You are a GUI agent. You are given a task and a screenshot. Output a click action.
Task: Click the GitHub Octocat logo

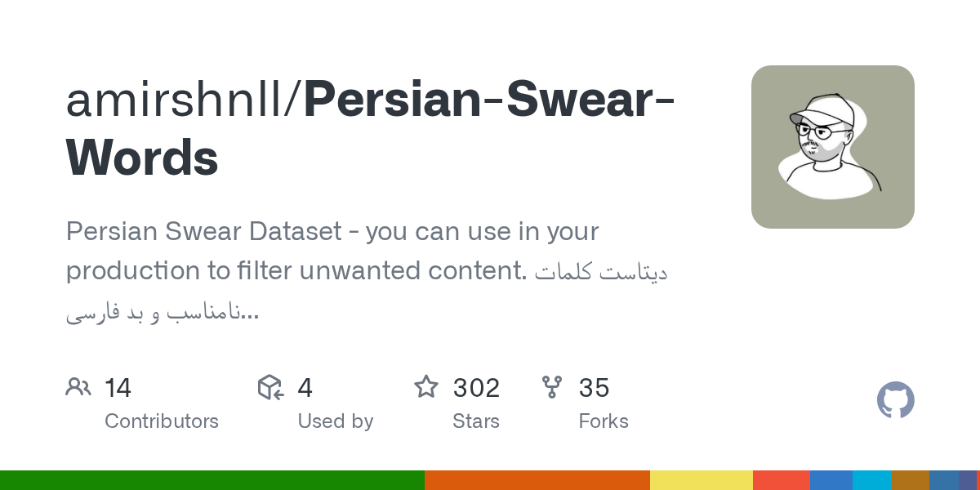click(x=895, y=401)
